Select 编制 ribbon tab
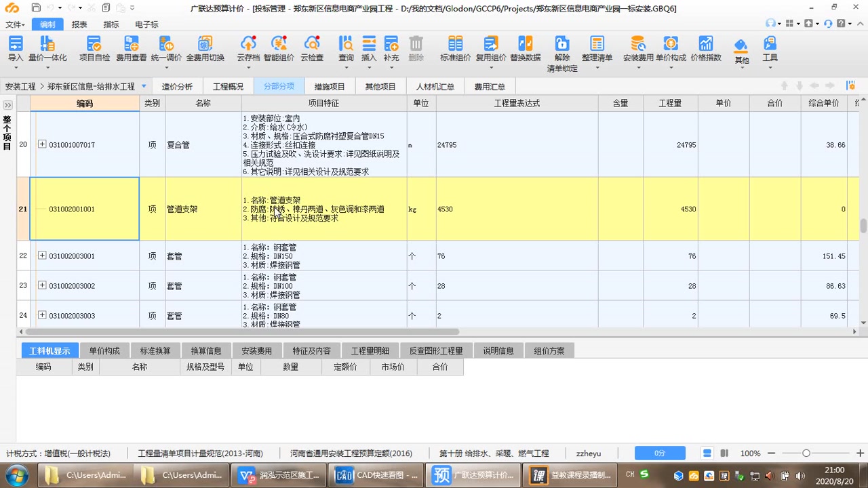The width and height of the screenshot is (868, 488). coord(47,24)
